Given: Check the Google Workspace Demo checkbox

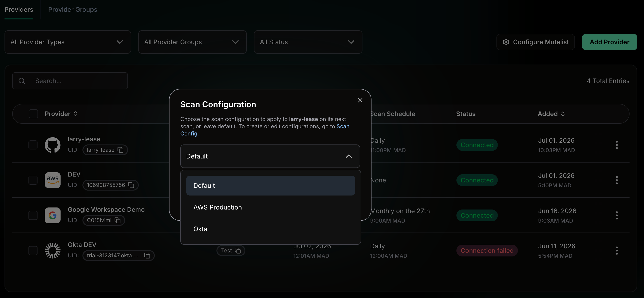Looking at the screenshot, I should (33, 215).
